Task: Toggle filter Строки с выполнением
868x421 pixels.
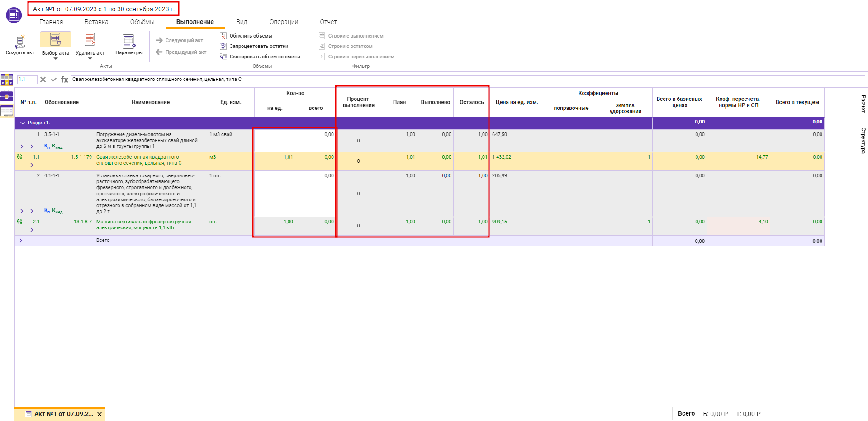Action: tap(355, 36)
